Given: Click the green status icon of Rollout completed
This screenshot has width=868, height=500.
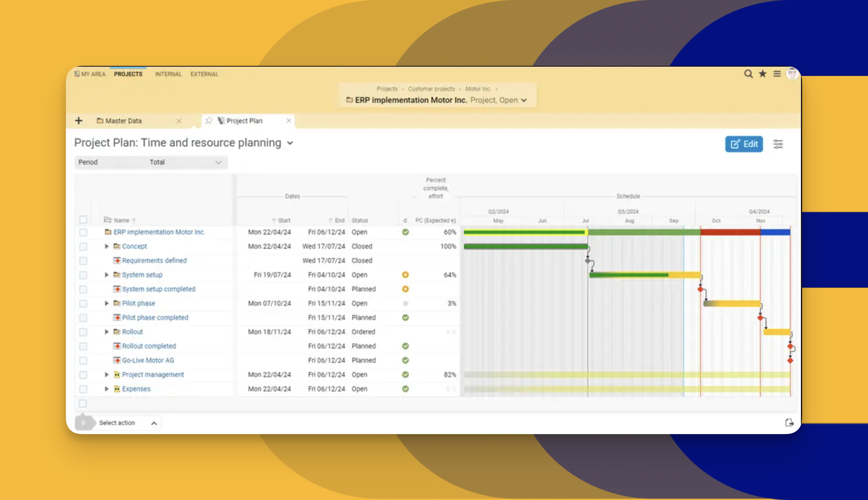Looking at the screenshot, I should [x=405, y=346].
